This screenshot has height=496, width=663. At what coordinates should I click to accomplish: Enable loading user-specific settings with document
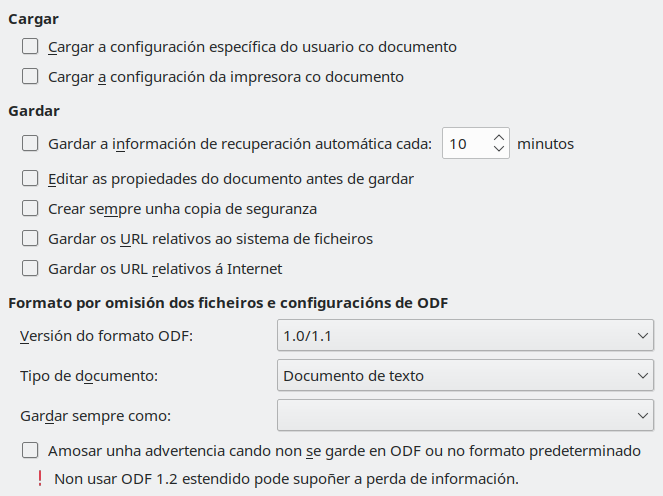pyautogui.click(x=30, y=46)
